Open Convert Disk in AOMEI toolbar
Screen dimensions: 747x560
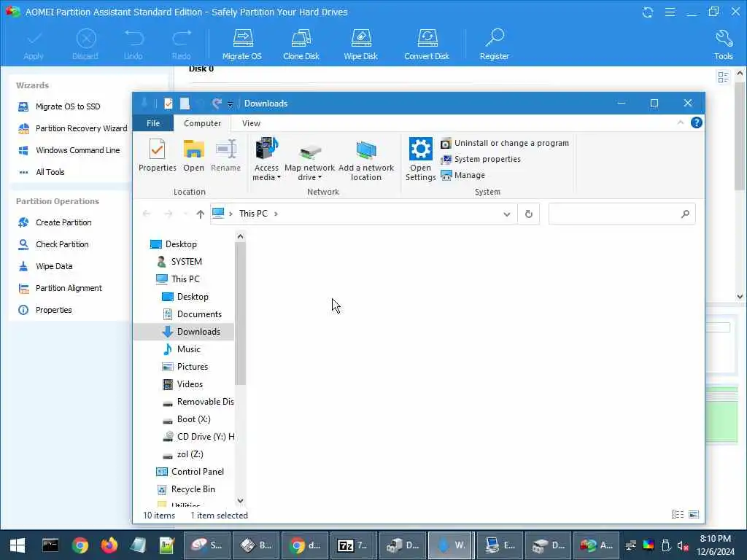click(427, 44)
